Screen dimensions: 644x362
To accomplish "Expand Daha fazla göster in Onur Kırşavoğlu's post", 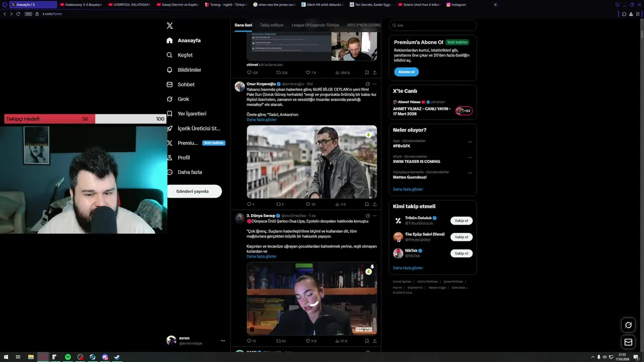I will tap(262, 120).
